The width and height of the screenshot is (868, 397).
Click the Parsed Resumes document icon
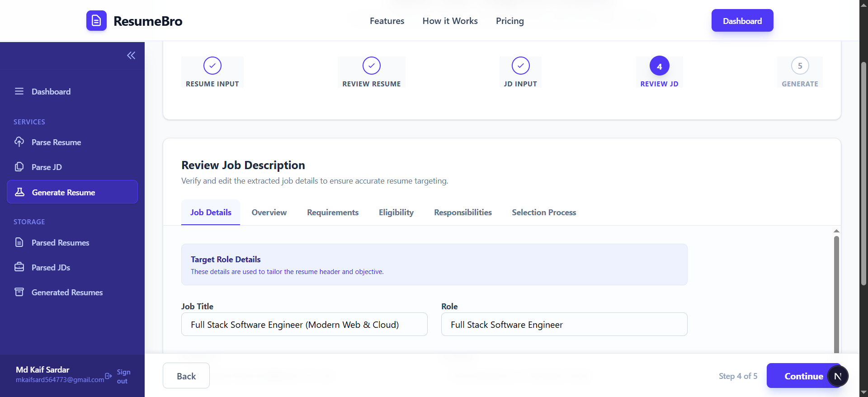tap(19, 242)
